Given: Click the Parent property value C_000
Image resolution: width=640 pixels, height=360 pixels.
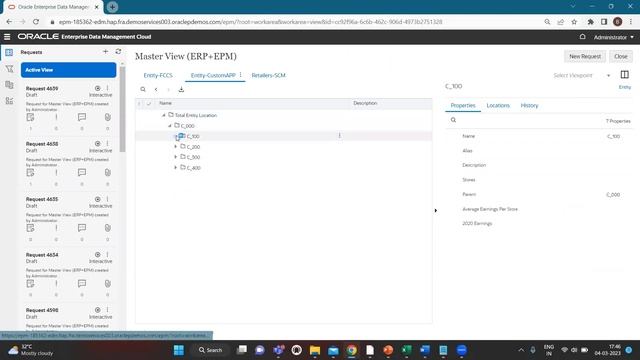Looking at the screenshot, I should tap(613, 195).
